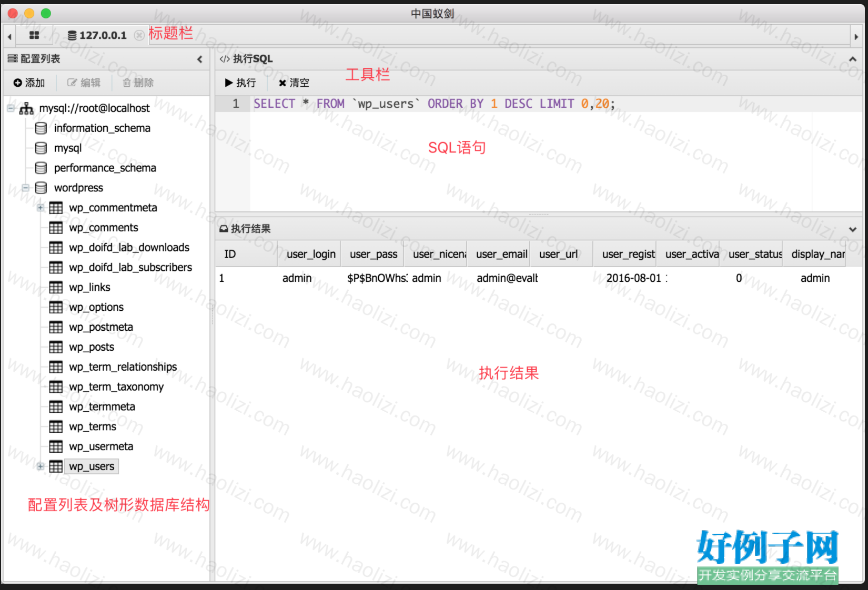Viewport: 868px width, 590px height.
Task: Click the mysql database icon
Action: click(41, 148)
